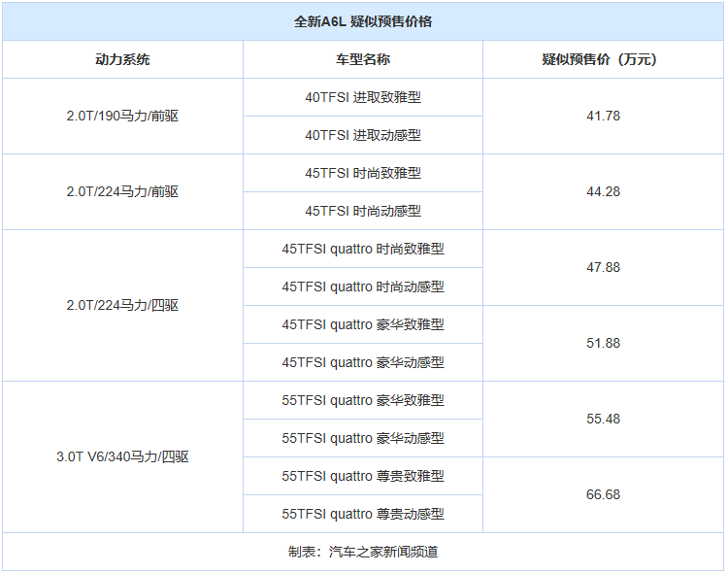Click the 45TFSI 时尚动感型 row
This screenshot has width=728, height=573.
pyautogui.click(x=363, y=211)
